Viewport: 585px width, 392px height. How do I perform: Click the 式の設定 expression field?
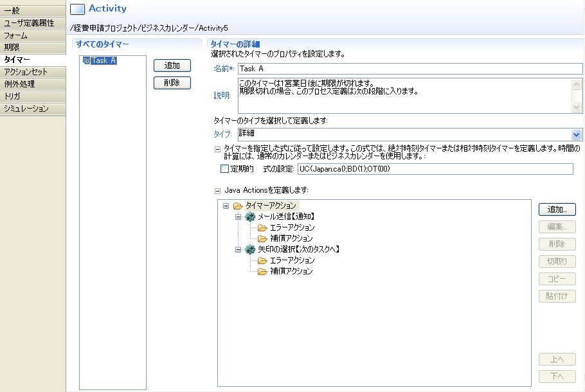(x=435, y=169)
